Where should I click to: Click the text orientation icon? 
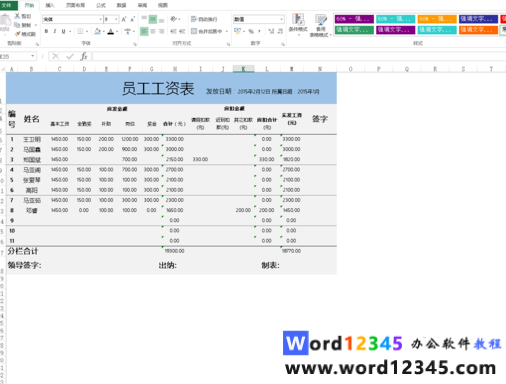click(174, 19)
